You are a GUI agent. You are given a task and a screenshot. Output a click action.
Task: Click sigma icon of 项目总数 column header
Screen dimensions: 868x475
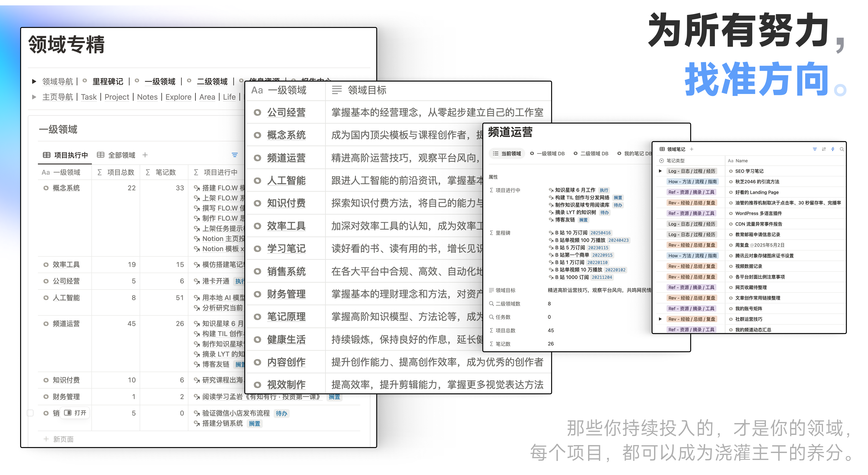tap(100, 172)
